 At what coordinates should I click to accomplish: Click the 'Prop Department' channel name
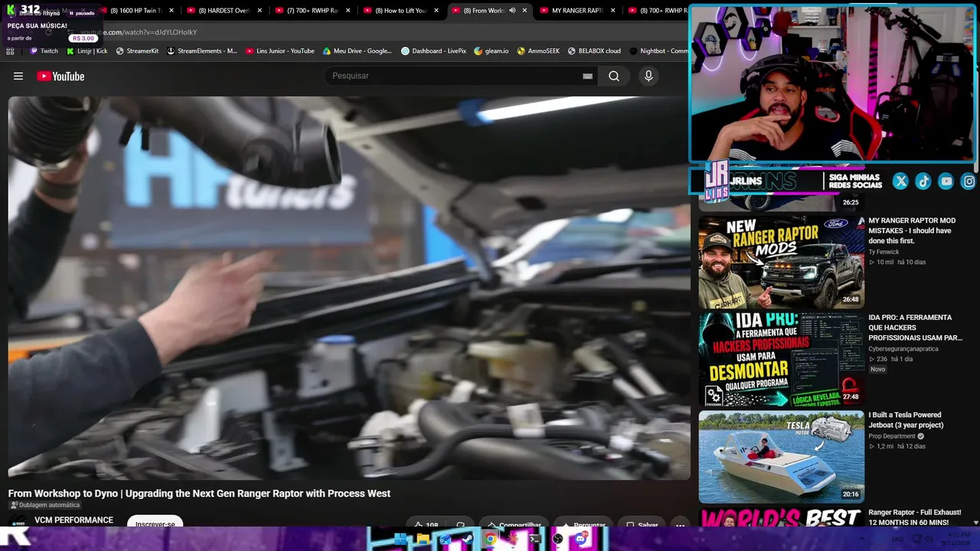892,436
